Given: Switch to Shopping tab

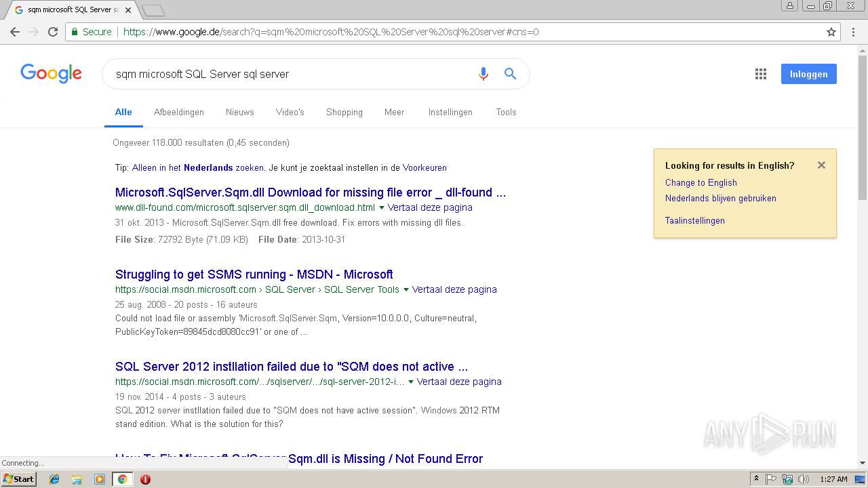Looking at the screenshot, I should [x=344, y=113].
